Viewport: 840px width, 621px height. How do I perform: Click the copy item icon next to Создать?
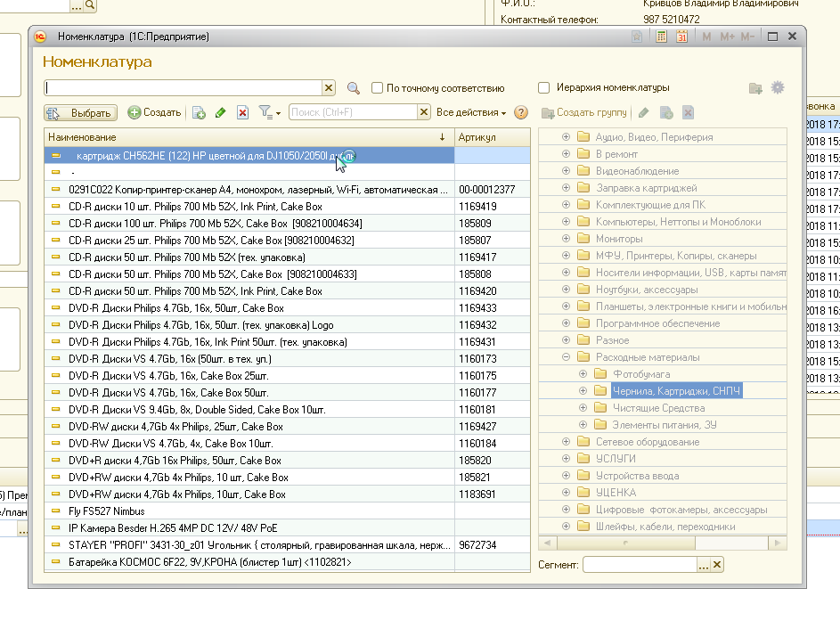[199, 113]
